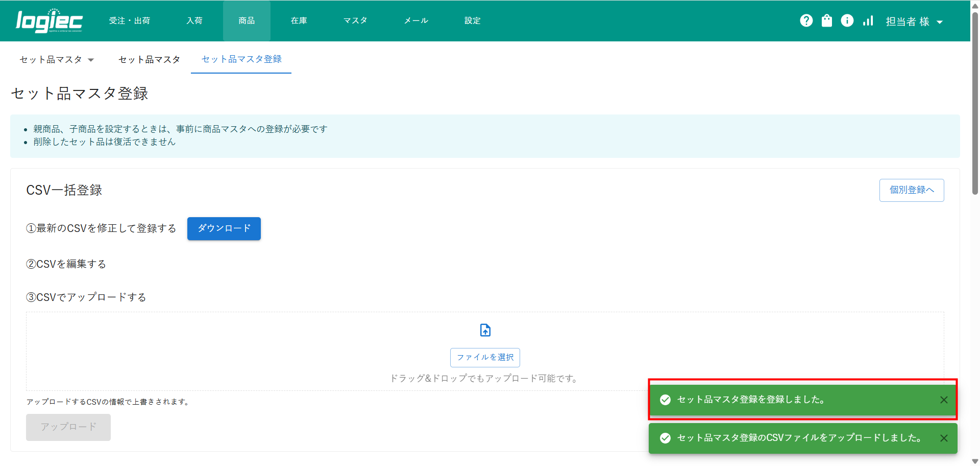Open the help question mark icon
980x466 pixels.
point(806,20)
